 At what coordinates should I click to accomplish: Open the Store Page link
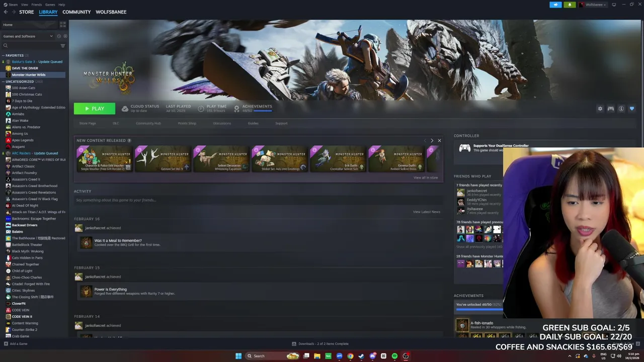coord(88,123)
